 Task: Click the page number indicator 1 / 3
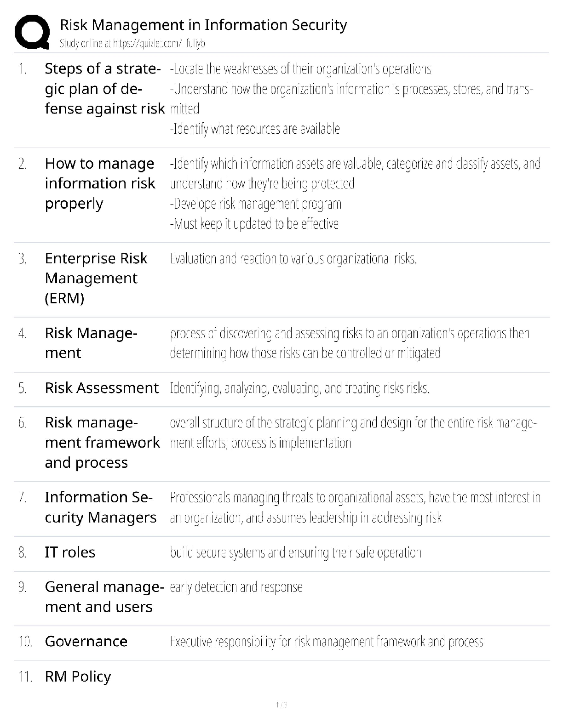[281, 705]
